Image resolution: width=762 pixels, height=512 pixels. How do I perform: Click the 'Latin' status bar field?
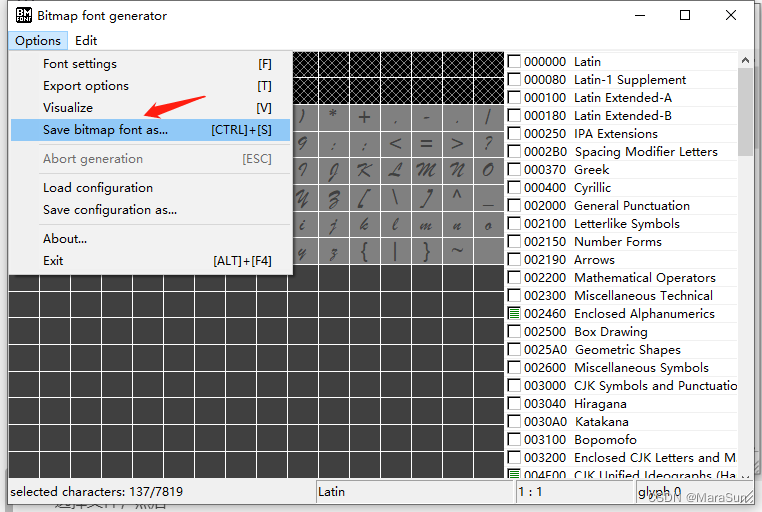pyautogui.click(x=415, y=492)
